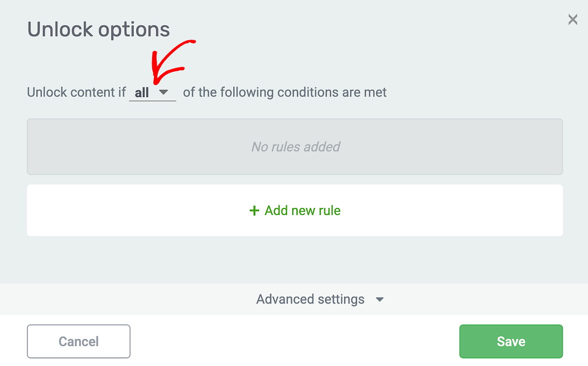This screenshot has height=366, width=588.
Task: Click the caret arrow beside "all"
Action: tap(164, 92)
